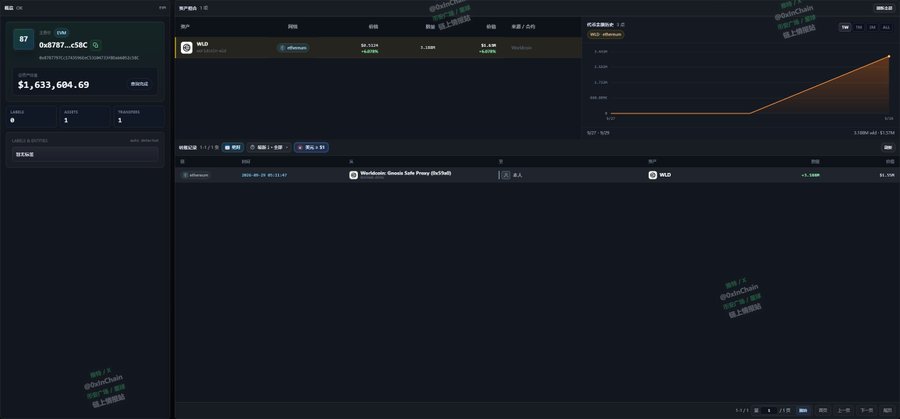Click the 3.188M WLD quantity cell
Screen dimensions: 900x419
(428, 48)
